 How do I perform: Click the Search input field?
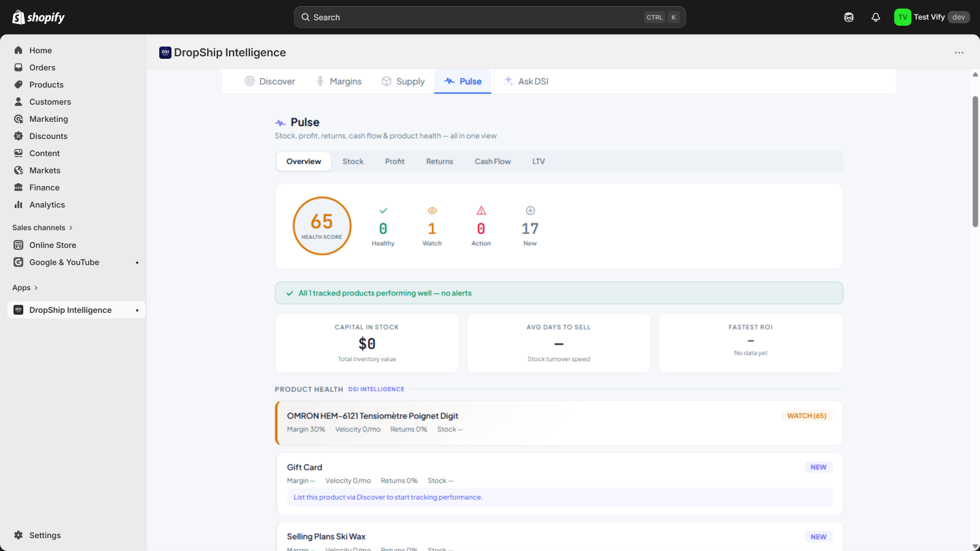[490, 17]
